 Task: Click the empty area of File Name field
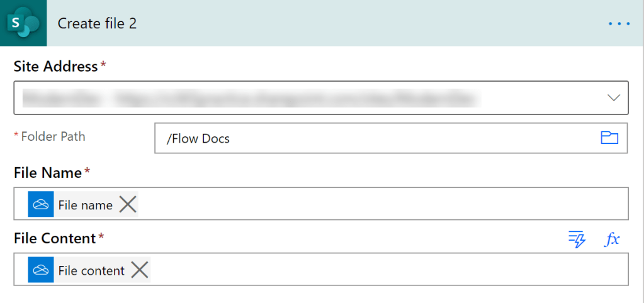pyautogui.click(x=378, y=204)
